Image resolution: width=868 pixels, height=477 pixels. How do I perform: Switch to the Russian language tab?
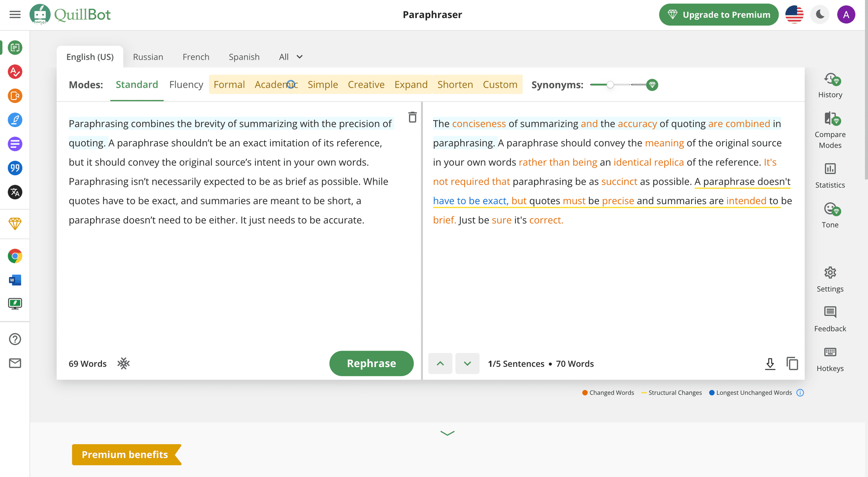pyautogui.click(x=148, y=56)
